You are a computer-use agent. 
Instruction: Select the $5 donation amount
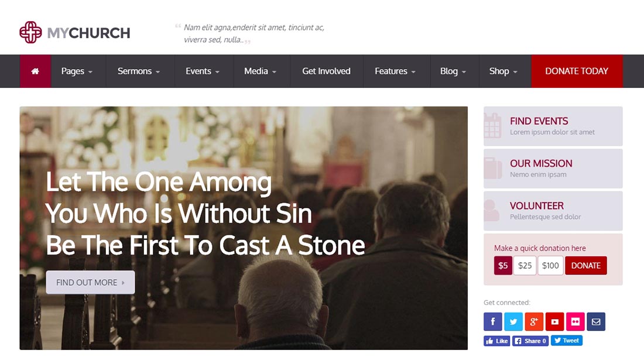503,266
